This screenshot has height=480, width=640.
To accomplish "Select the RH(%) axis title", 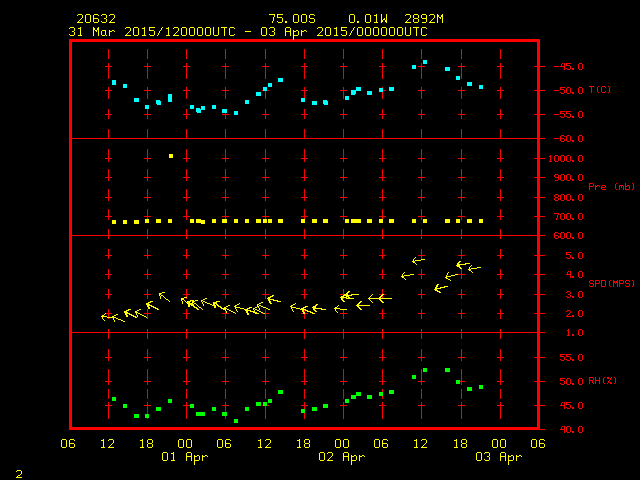I will [x=602, y=380].
